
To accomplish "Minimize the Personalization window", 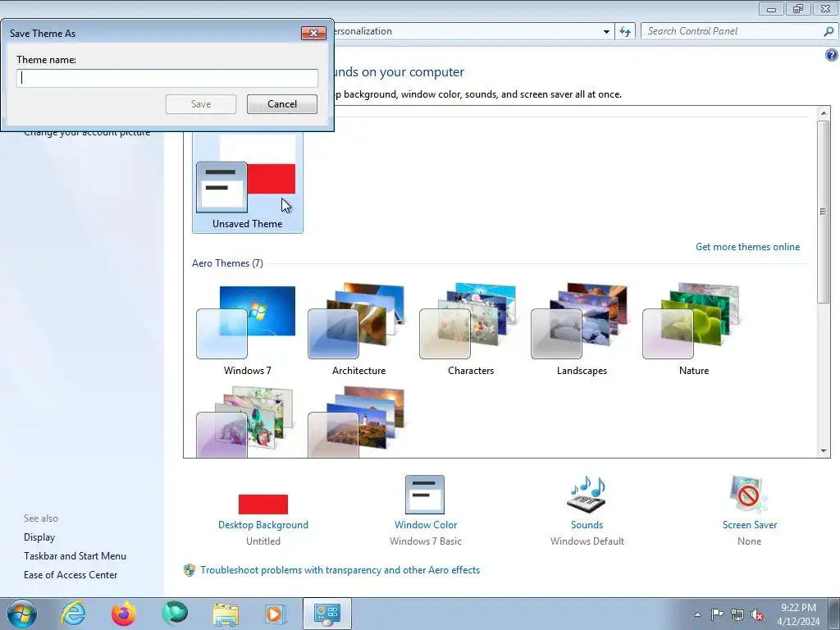I will tap(771, 9).
